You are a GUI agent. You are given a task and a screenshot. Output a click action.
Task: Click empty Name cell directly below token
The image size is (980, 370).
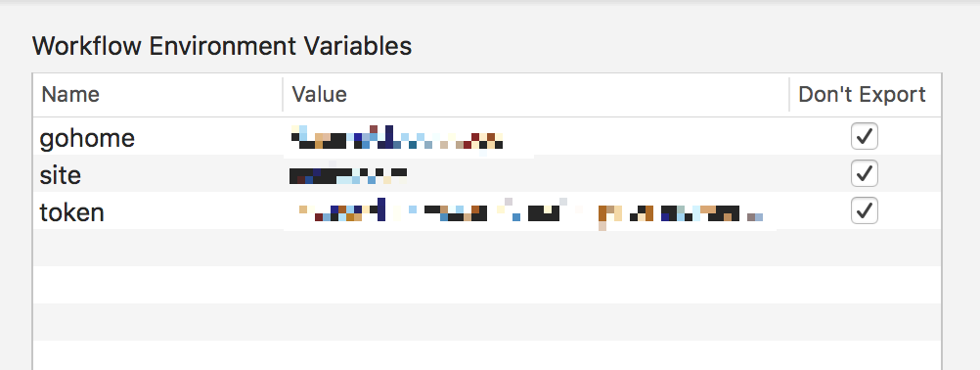[x=157, y=248]
